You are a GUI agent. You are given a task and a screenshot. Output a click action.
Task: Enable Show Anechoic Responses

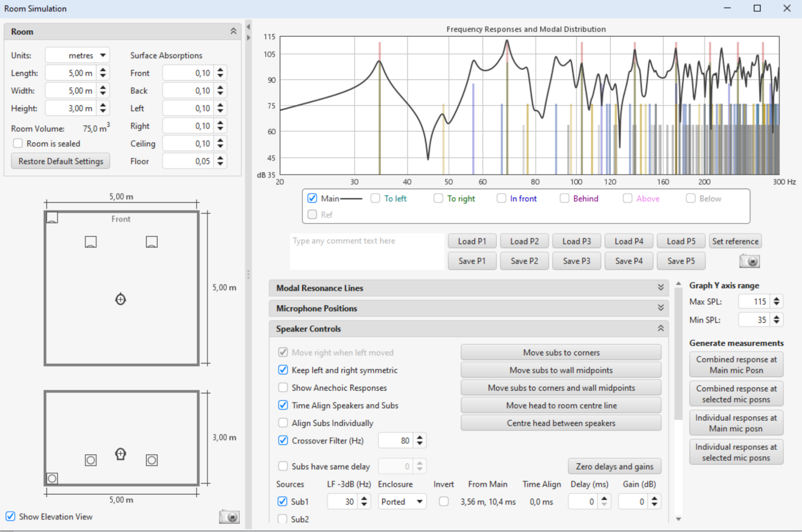pyautogui.click(x=283, y=388)
